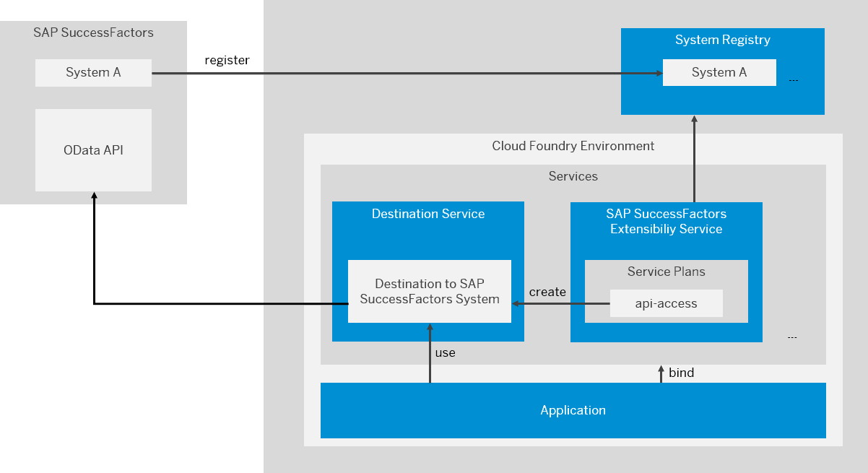Click the SAP SuccessFactors container title

[x=93, y=32]
